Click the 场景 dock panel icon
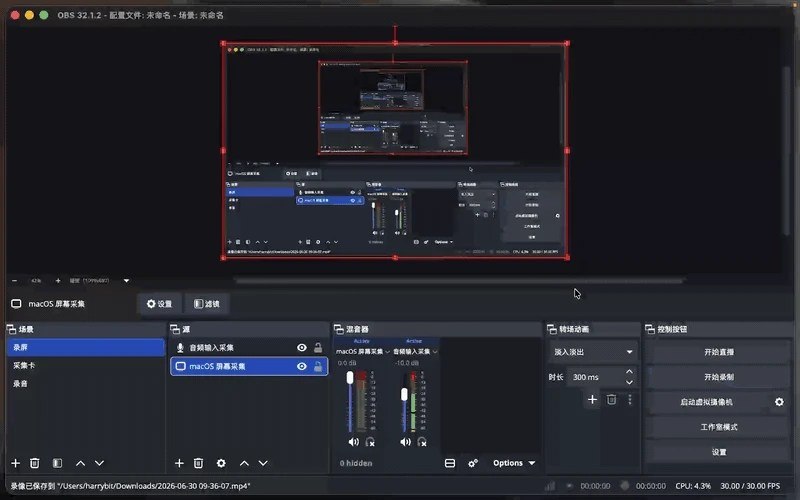This screenshot has height=500, width=800. tap(11, 329)
